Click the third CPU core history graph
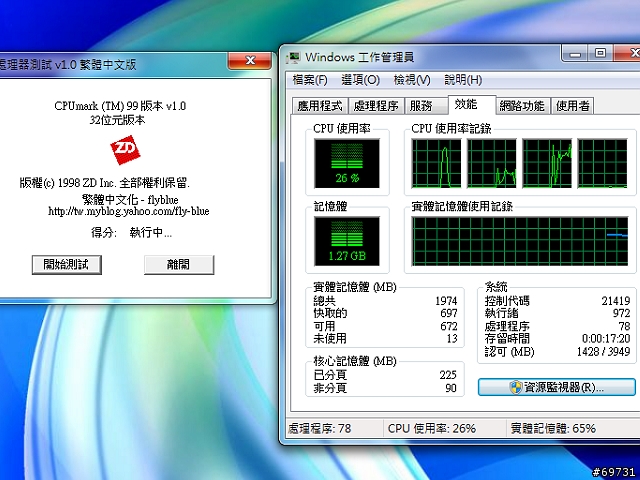Image resolution: width=640 pixels, height=480 pixels. (x=547, y=163)
